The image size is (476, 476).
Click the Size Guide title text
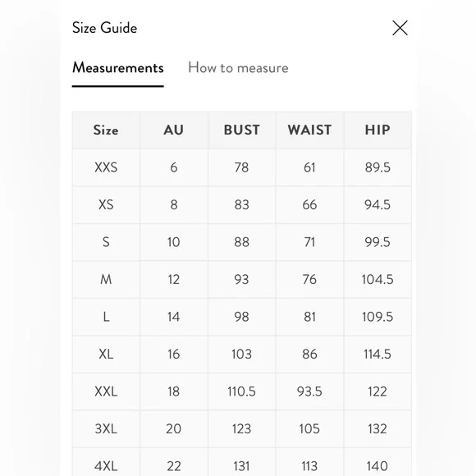tap(105, 28)
